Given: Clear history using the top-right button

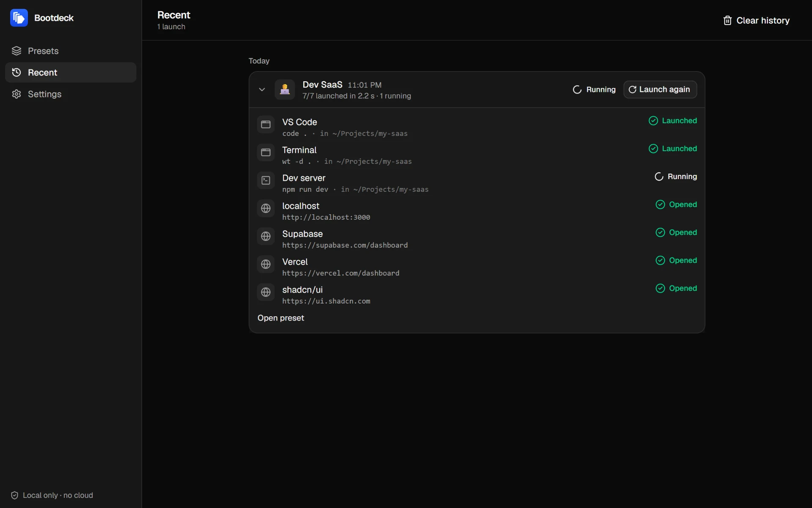Looking at the screenshot, I should 756,20.
